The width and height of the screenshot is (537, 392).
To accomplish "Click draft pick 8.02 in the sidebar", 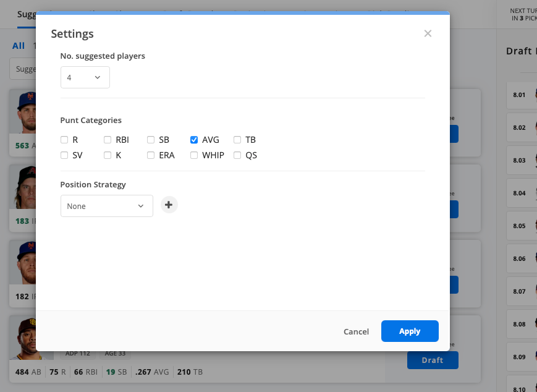I will coord(522,127).
